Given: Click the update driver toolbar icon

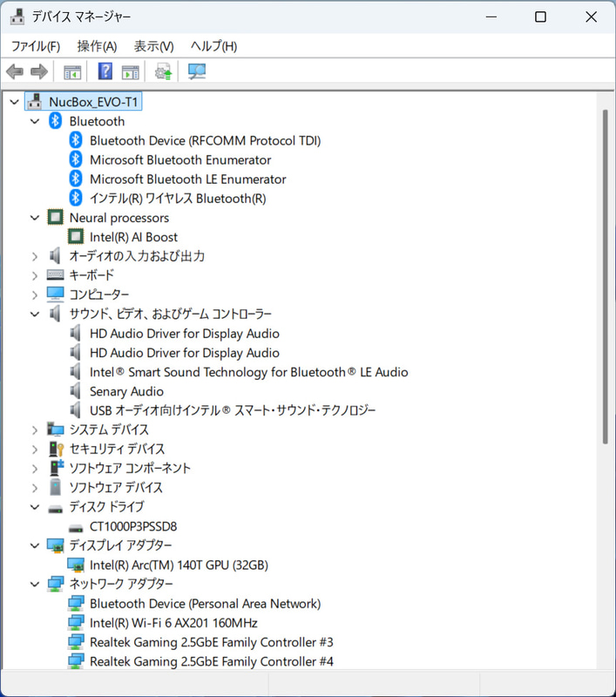Looking at the screenshot, I should [x=163, y=71].
